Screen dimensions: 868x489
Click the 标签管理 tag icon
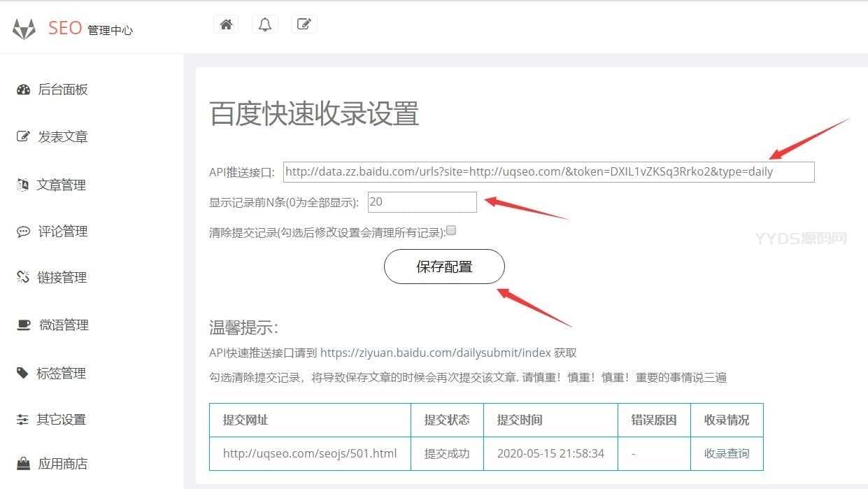(x=22, y=373)
